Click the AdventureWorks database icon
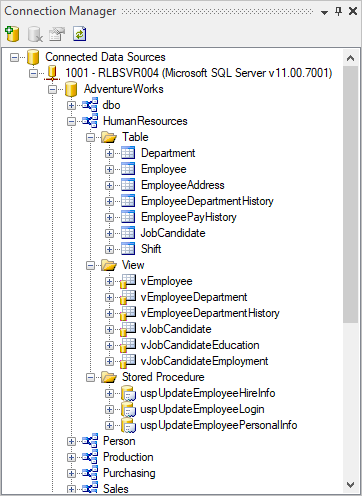Viewport: 362px width, 496px height. pos(71,89)
